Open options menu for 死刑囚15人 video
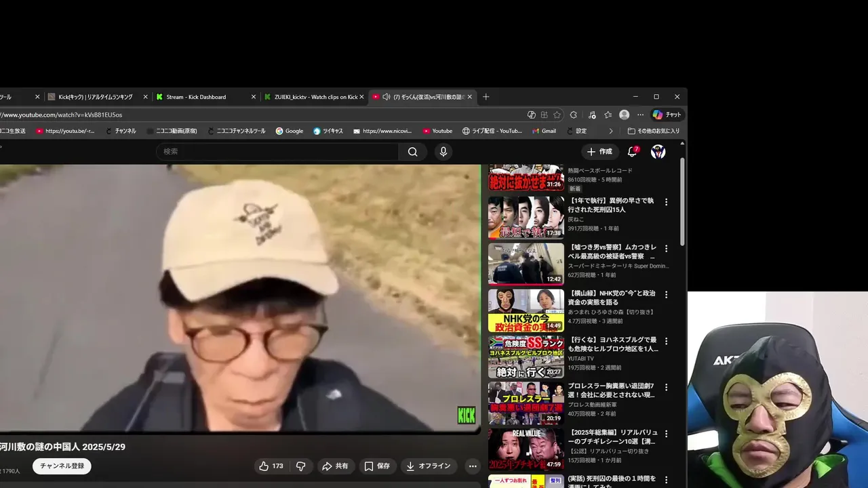Viewport: 868px width, 488px height. (666, 202)
